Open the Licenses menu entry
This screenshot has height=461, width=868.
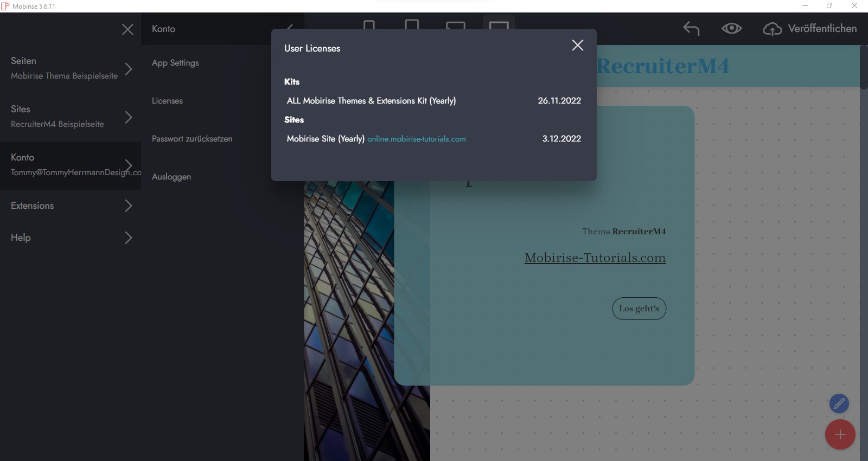point(167,101)
